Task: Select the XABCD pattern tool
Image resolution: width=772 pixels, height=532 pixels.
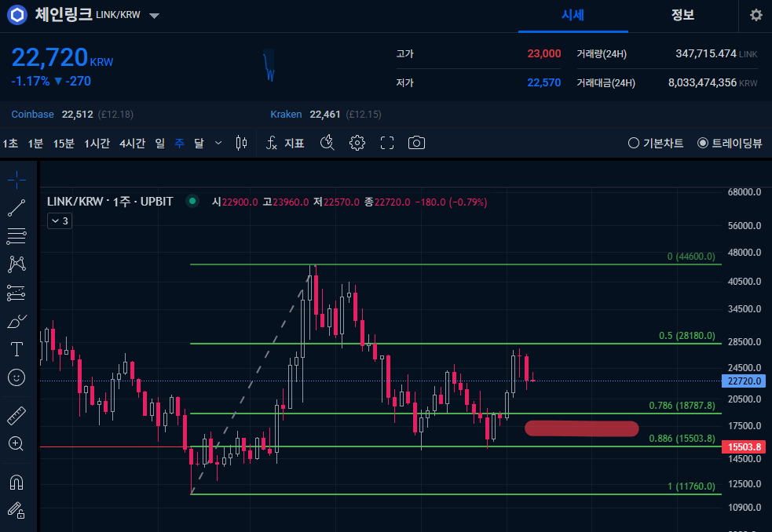Action: [16, 264]
